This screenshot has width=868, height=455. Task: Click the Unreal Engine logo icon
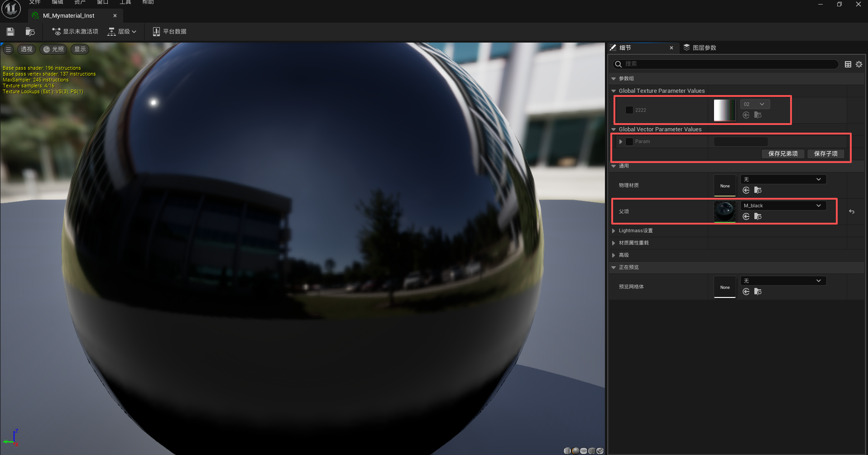pyautogui.click(x=11, y=10)
